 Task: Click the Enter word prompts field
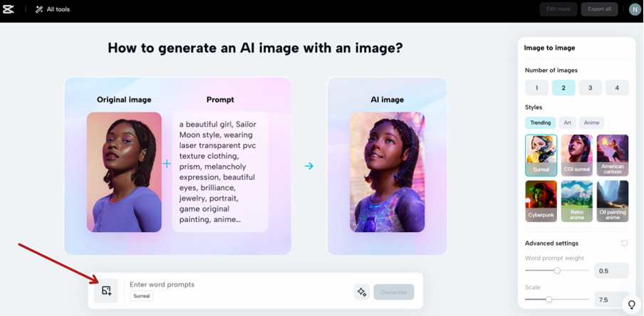click(238, 285)
